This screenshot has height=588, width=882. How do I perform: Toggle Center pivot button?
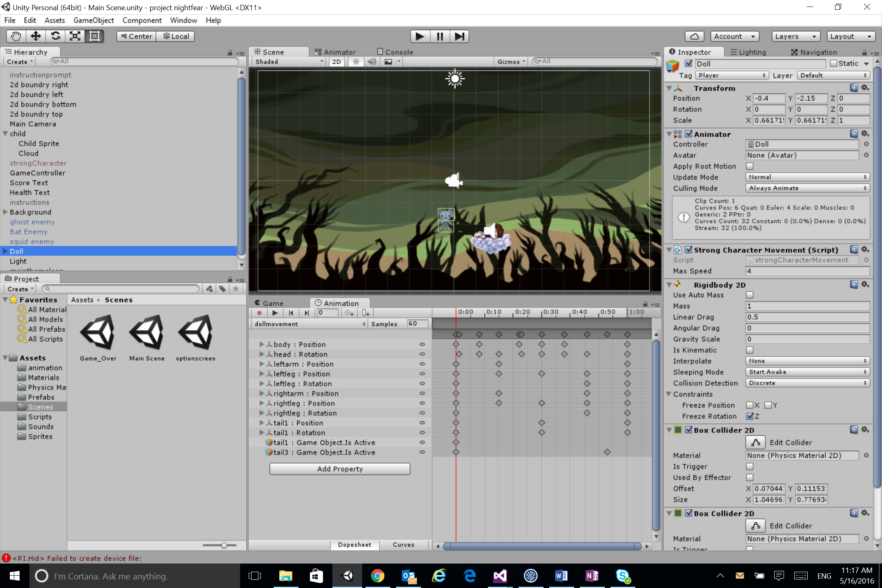pyautogui.click(x=136, y=36)
